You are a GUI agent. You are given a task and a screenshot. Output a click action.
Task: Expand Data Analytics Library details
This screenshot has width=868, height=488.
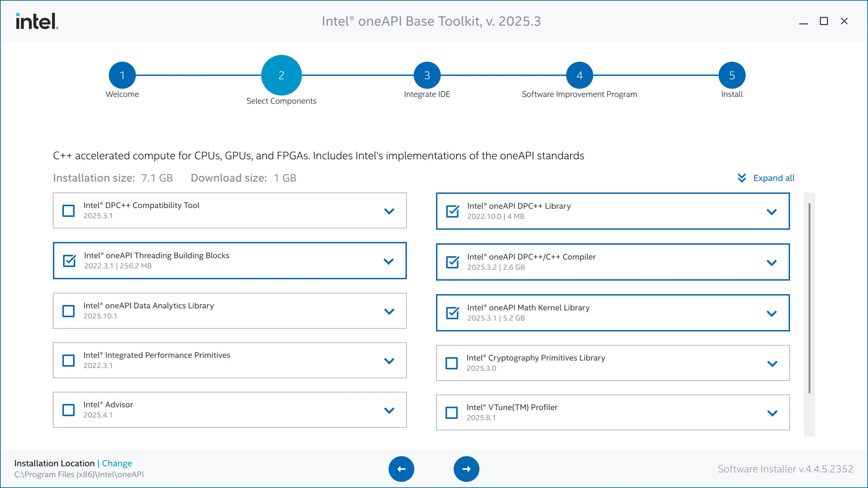pos(389,311)
